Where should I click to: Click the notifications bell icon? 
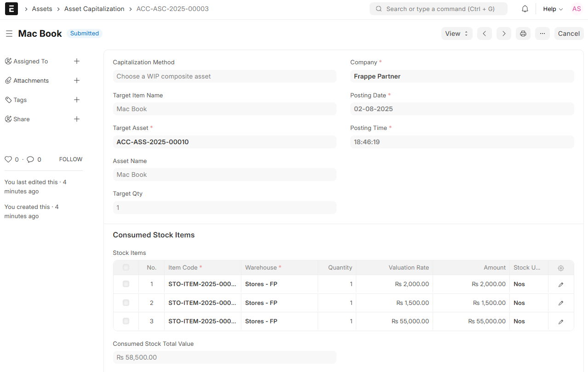tap(525, 9)
